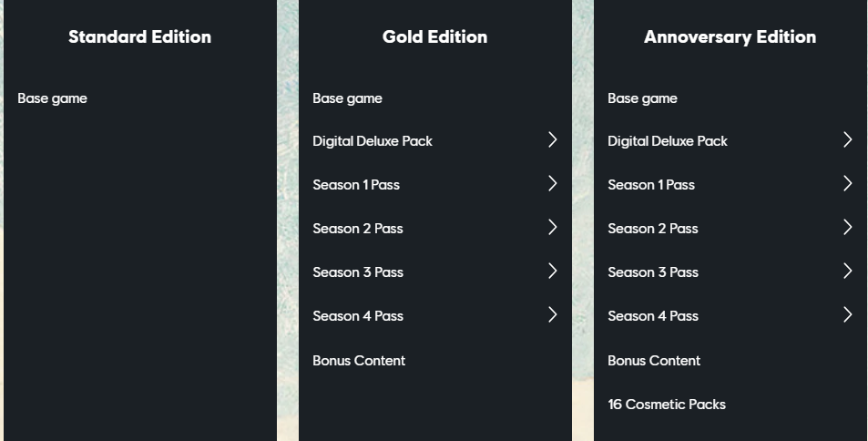Select the Gold Edition heading
Screen dimensions: 868x441
coord(434,36)
